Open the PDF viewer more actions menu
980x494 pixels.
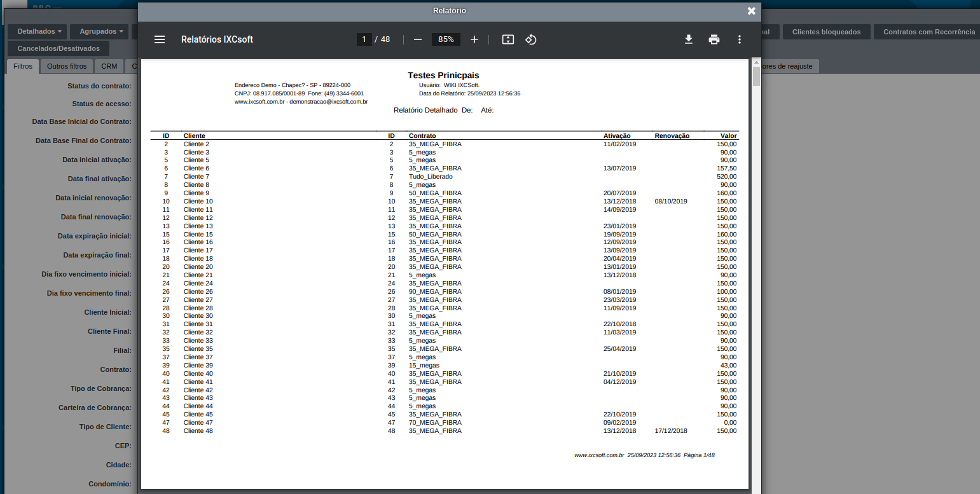[740, 39]
